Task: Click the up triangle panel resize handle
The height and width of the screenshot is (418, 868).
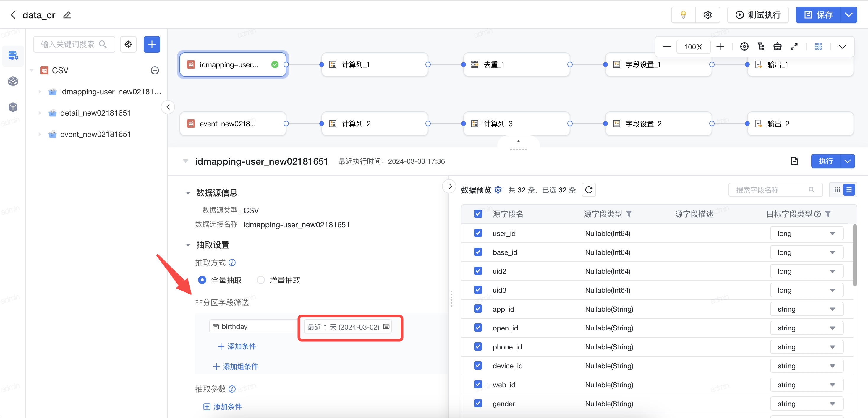Action: 518,142
